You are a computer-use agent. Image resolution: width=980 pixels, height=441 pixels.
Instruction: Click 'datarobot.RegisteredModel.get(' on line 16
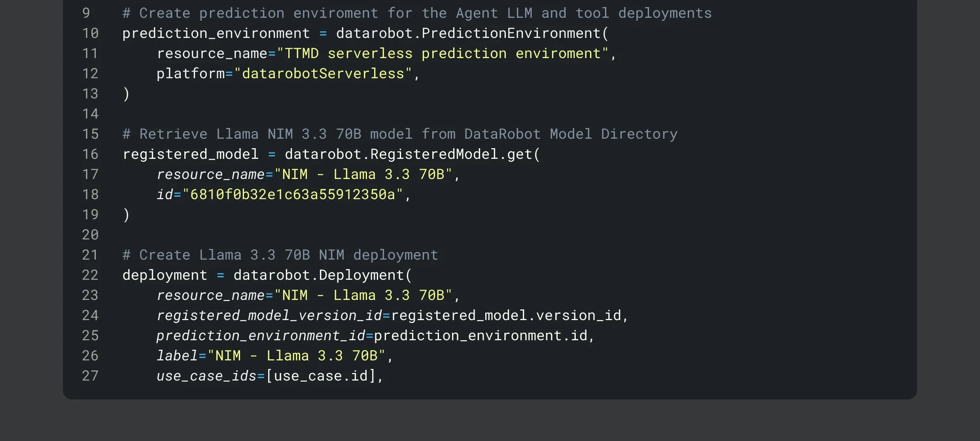412,155
